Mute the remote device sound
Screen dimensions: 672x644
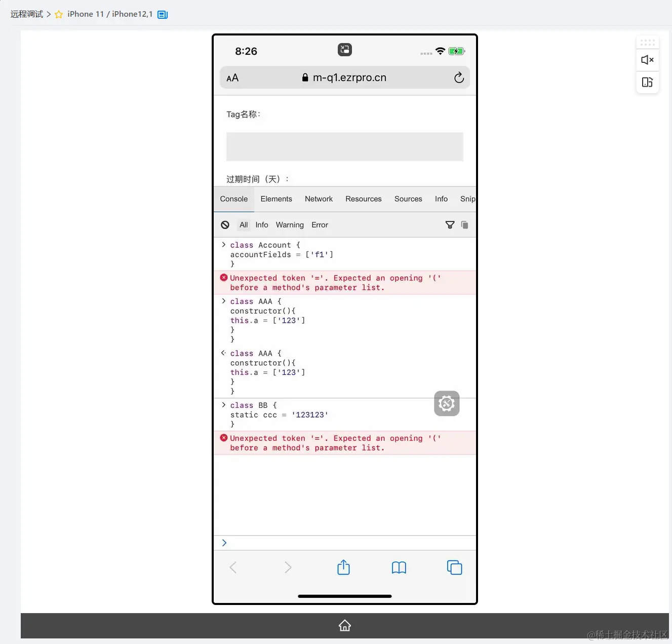pos(647,60)
